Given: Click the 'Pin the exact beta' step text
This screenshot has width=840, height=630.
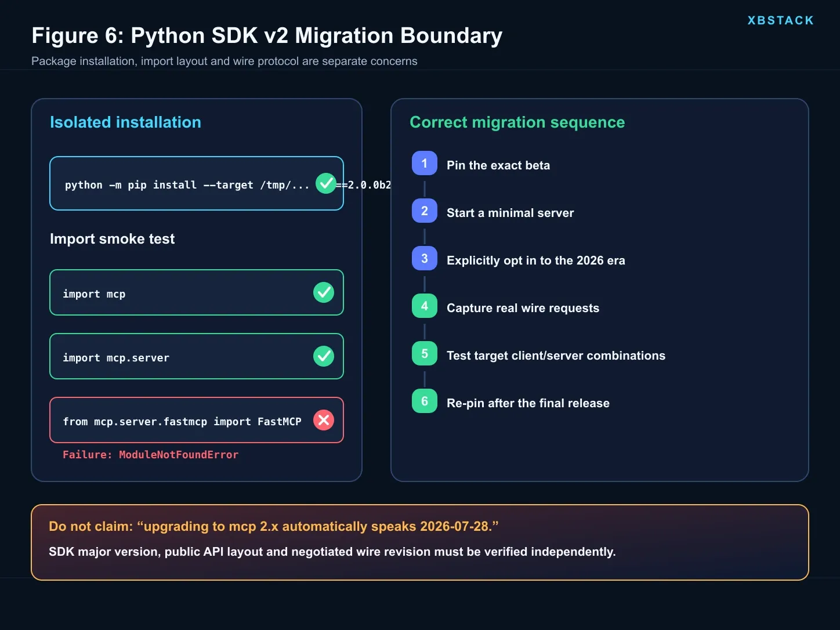Looking at the screenshot, I should point(498,165).
